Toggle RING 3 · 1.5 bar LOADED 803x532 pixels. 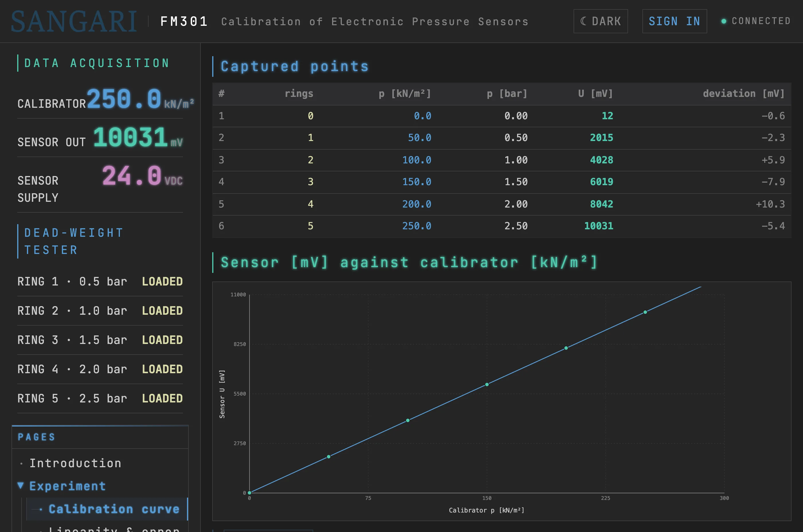(x=100, y=340)
